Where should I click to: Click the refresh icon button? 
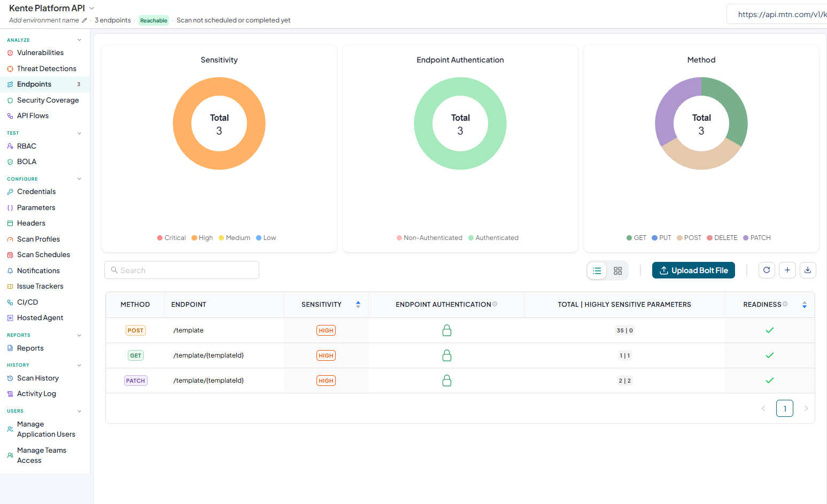point(767,270)
